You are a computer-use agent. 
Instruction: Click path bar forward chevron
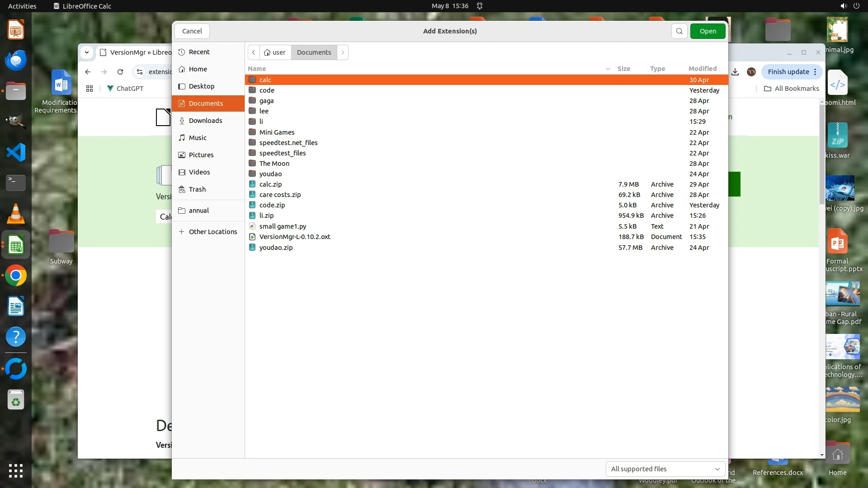click(343, 52)
